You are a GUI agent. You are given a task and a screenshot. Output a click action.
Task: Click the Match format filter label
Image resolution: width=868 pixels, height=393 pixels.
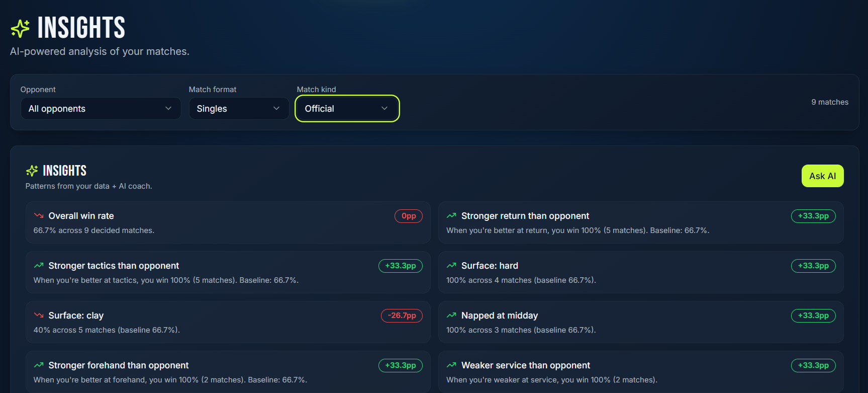click(x=213, y=90)
